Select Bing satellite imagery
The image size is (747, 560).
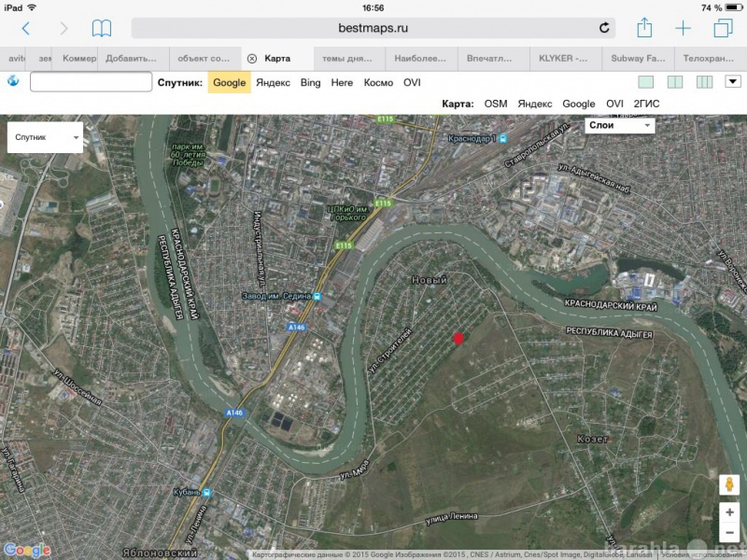[310, 83]
